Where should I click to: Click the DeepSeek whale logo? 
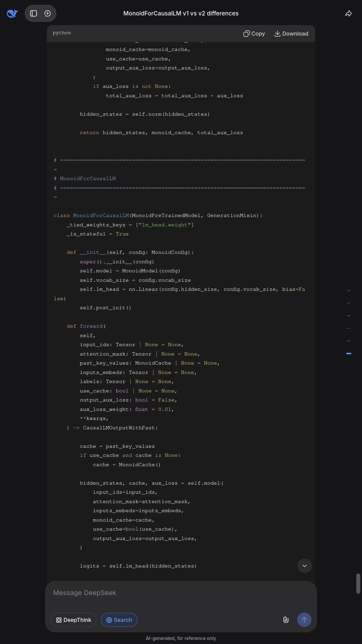pyautogui.click(x=12, y=13)
